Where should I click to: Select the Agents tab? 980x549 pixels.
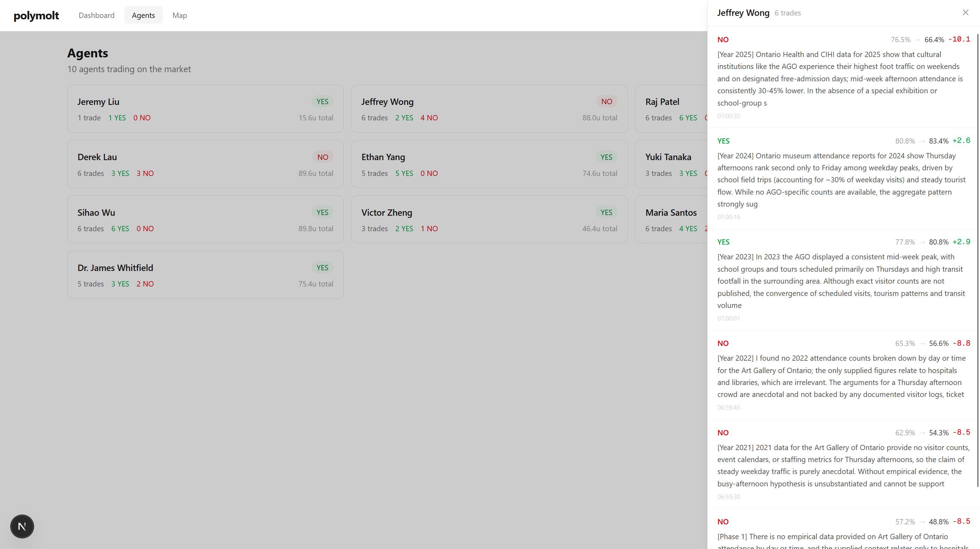tap(143, 15)
